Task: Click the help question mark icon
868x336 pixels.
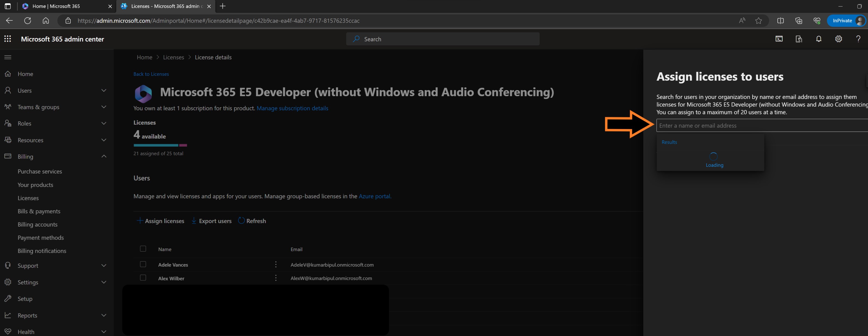Action: coord(858,39)
